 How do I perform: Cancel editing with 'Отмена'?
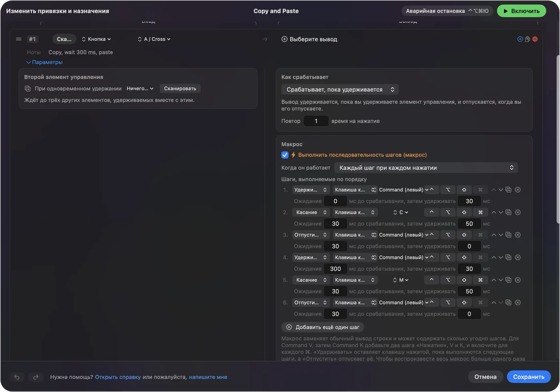point(486,377)
